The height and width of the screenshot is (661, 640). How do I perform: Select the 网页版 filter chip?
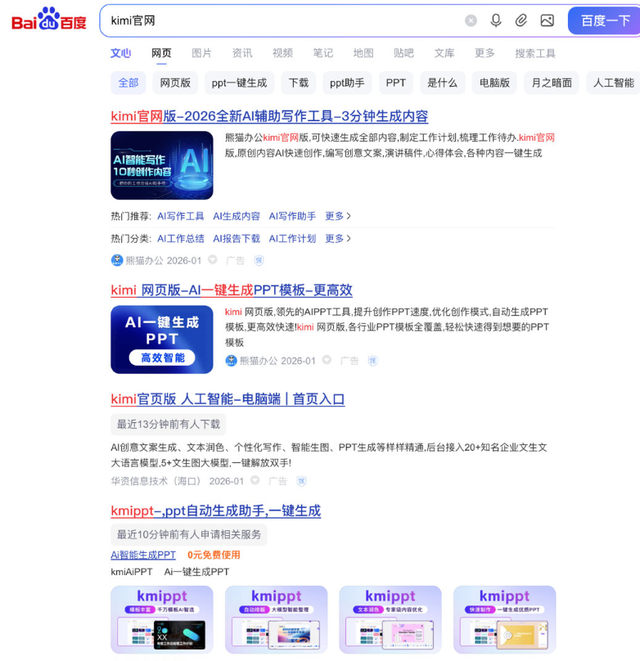coord(175,83)
